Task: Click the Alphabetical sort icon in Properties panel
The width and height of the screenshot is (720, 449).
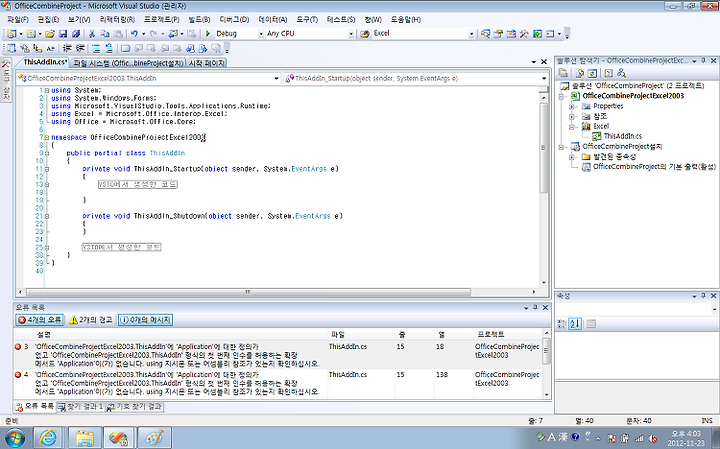Action: [575, 324]
